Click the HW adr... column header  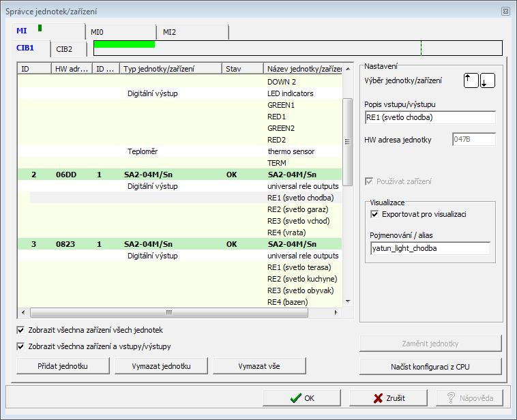(x=72, y=69)
